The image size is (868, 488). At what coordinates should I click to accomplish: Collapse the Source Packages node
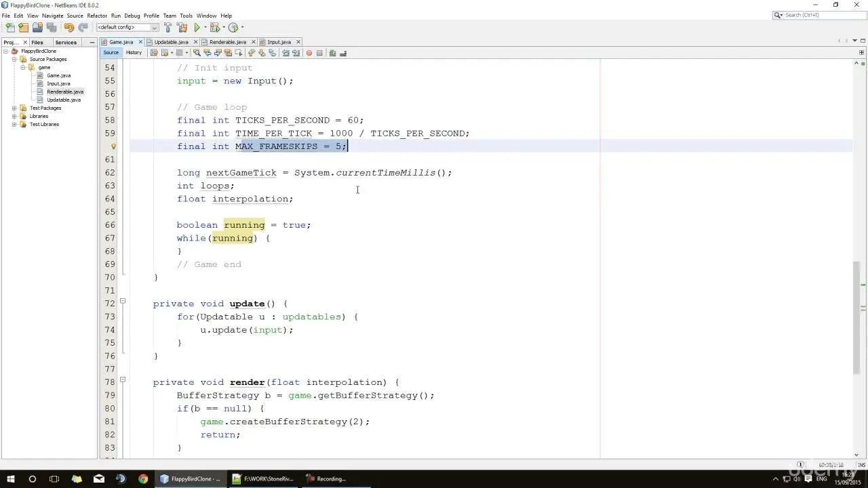click(x=14, y=59)
